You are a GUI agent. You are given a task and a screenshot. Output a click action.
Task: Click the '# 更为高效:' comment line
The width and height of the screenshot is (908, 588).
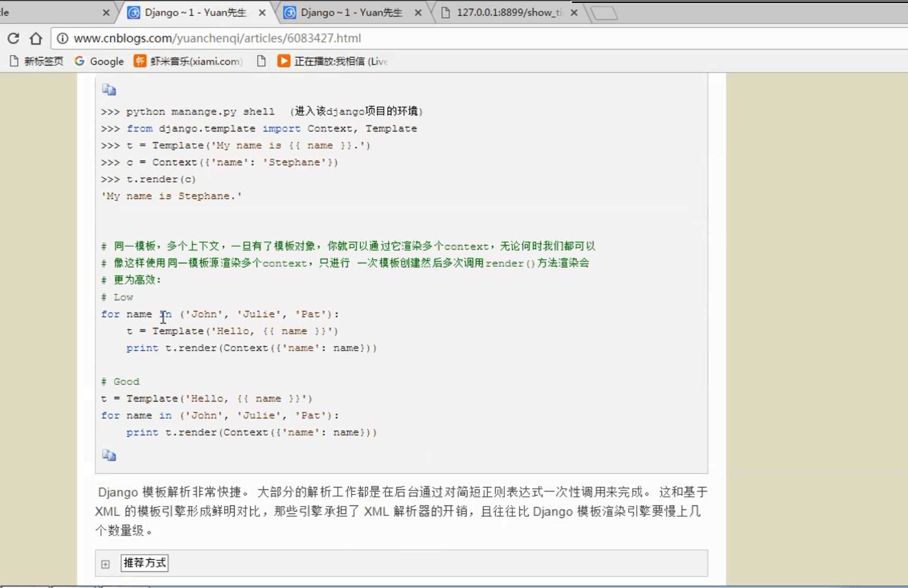[131, 280]
